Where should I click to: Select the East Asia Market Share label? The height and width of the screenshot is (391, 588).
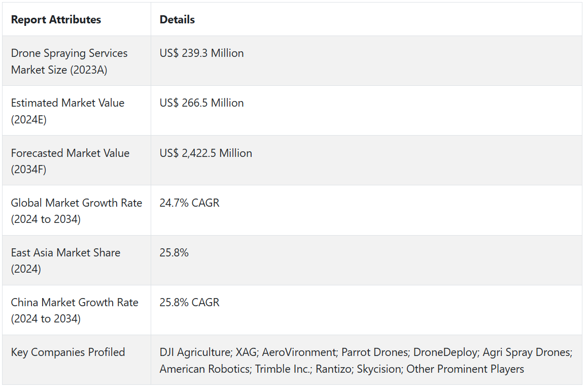pos(65,260)
